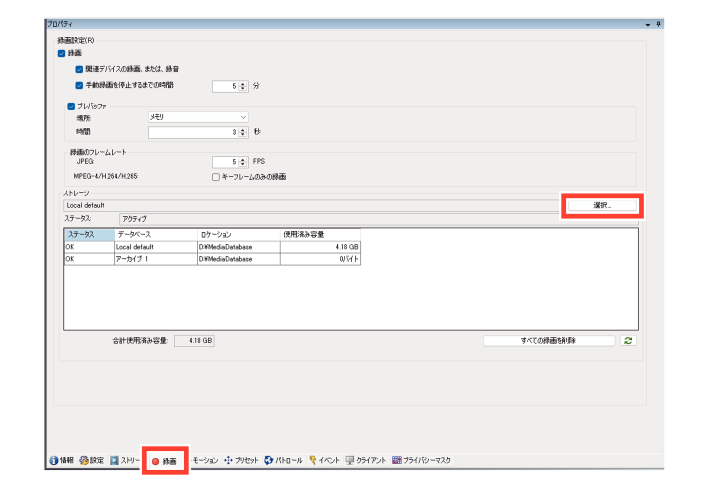This screenshot has height=487, width=708.
Task: Decrease the JPEG FPS value
Action: (x=243, y=164)
